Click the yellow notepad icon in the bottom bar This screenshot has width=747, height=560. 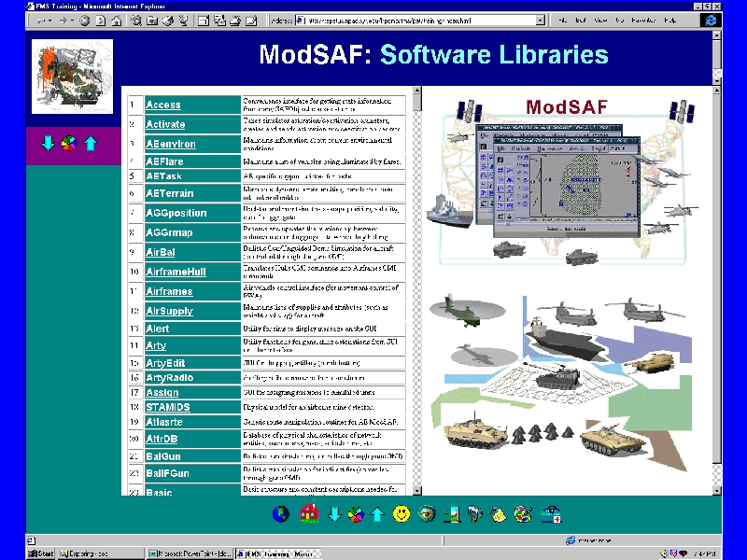click(499, 514)
